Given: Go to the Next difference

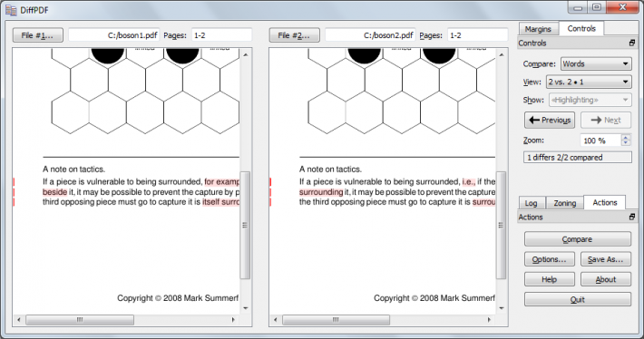Looking at the screenshot, I should click(x=606, y=120).
